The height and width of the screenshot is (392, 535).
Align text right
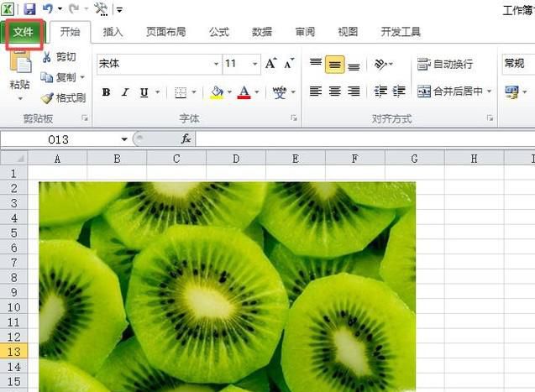coord(354,91)
